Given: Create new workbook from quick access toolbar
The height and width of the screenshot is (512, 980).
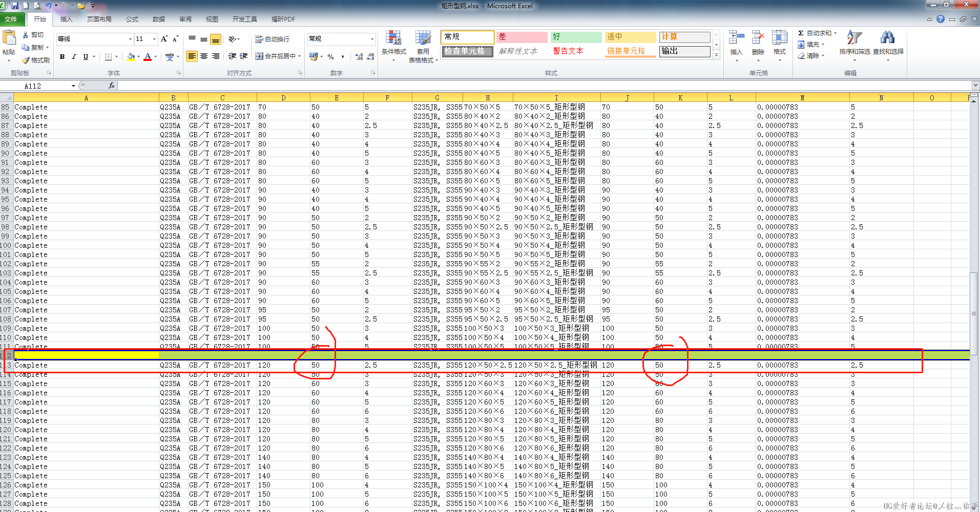Looking at the screenshot, I should click(26, 6).
